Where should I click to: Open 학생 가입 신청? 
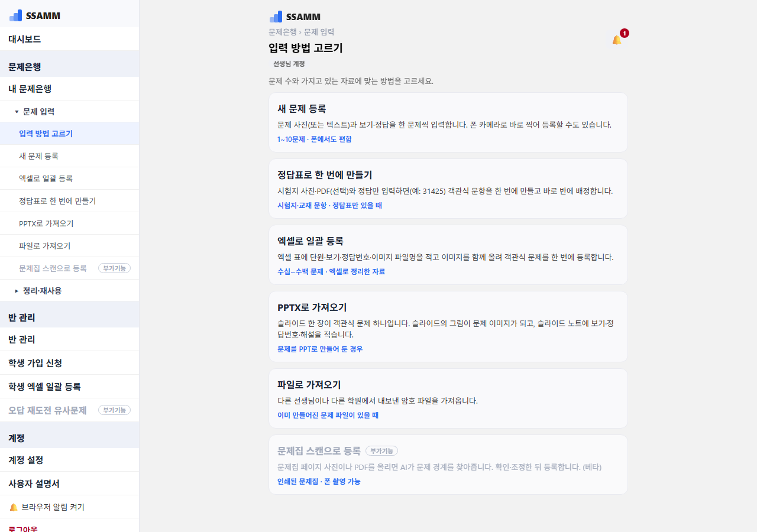(69, 363)
